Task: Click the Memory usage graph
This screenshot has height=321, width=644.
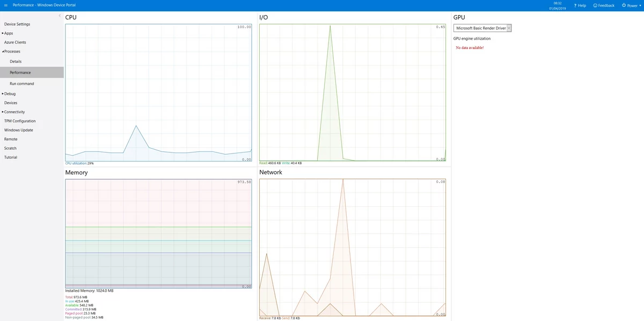Action: tap(158, 234)
